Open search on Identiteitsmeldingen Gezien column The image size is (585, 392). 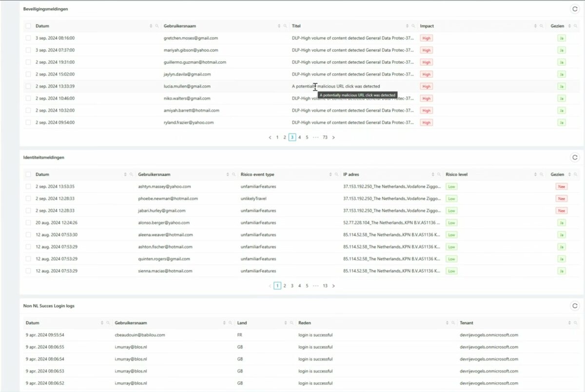tap(576, 174)
